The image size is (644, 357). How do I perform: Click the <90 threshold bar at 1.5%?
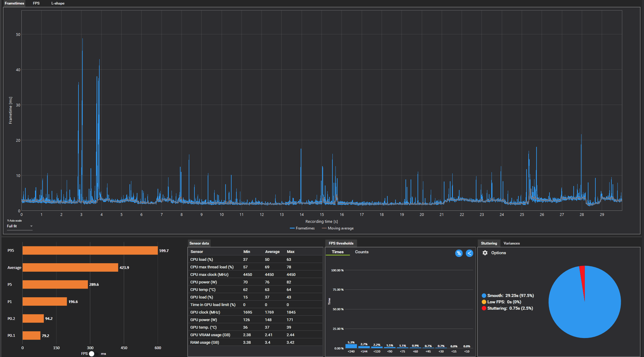(390, 348)
